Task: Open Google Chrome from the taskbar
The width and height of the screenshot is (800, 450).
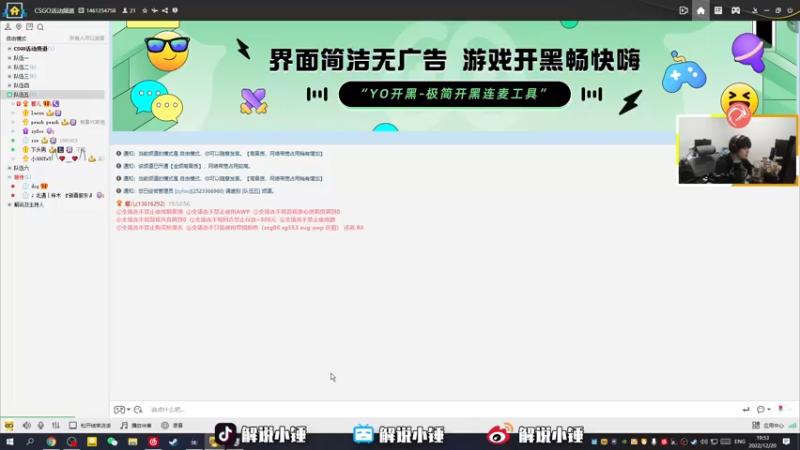Action: click(51, 442)
